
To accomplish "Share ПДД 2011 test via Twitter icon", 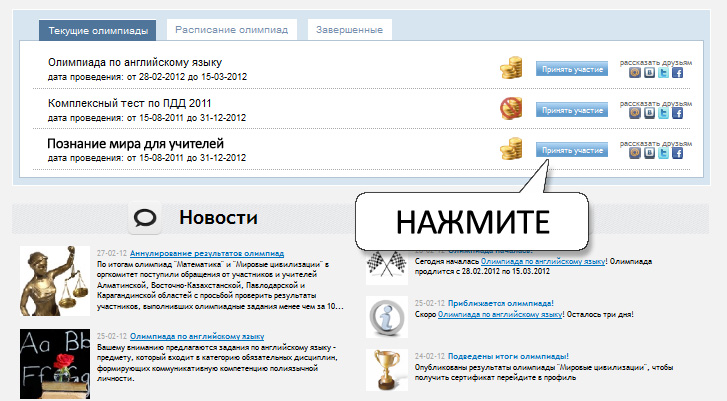I will coord(663,113).
